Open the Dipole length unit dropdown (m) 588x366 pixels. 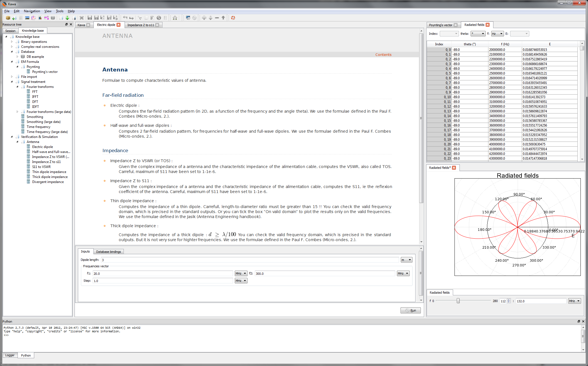point(406,260)
